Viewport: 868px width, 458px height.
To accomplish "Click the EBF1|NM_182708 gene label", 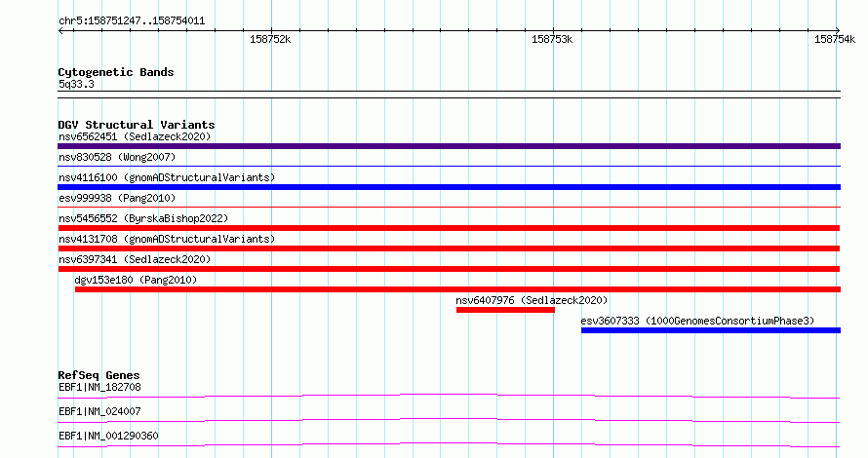I will click(x=99, y=387).
